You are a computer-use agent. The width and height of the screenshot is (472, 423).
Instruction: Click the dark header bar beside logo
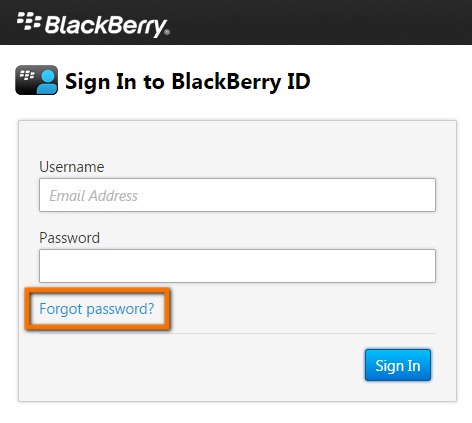pyautogui.click(x=317, y=22)
